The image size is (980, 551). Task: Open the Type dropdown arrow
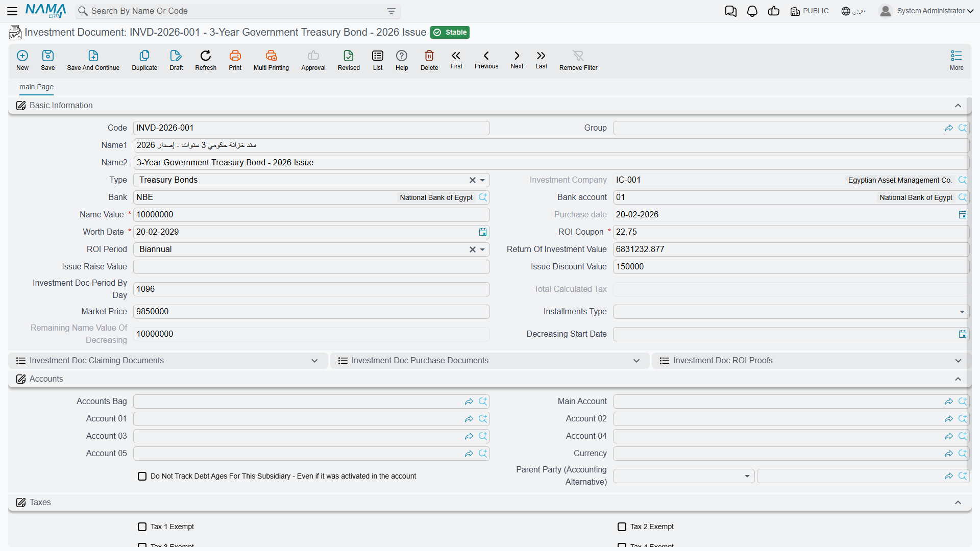click(x=482, y=180)
